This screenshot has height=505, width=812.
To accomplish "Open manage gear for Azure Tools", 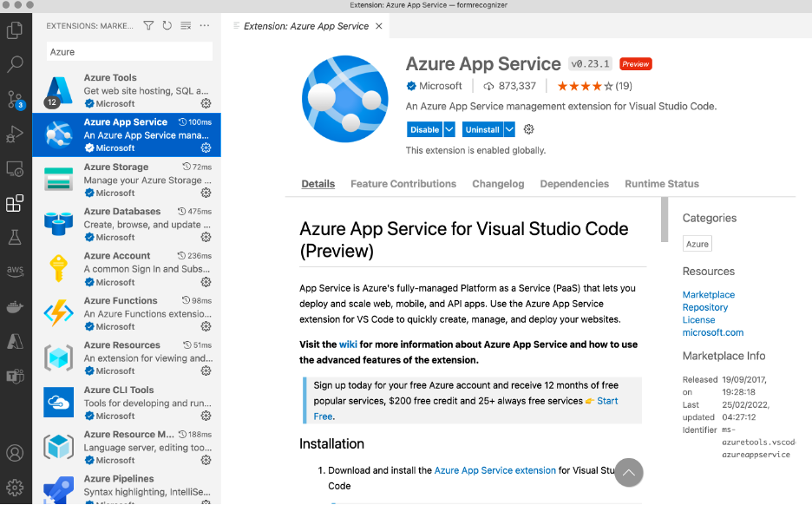I will coord(206,103).
